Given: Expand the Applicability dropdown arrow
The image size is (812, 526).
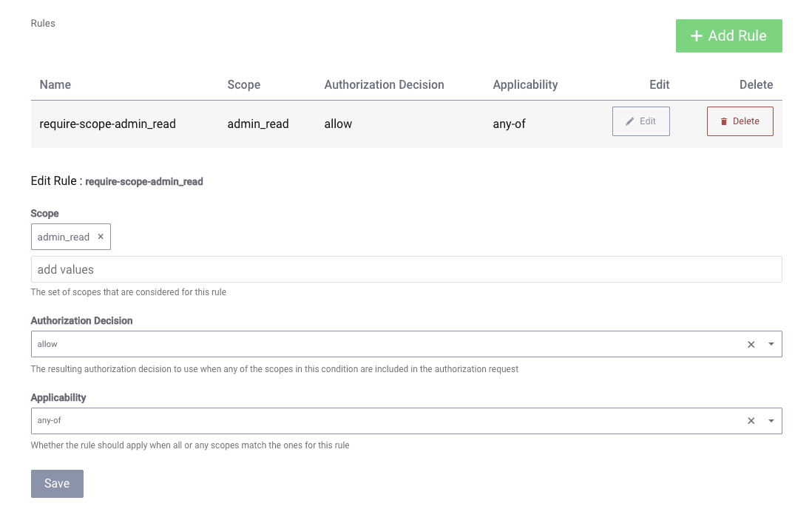Looking at the screenshot, I should 771,421.
